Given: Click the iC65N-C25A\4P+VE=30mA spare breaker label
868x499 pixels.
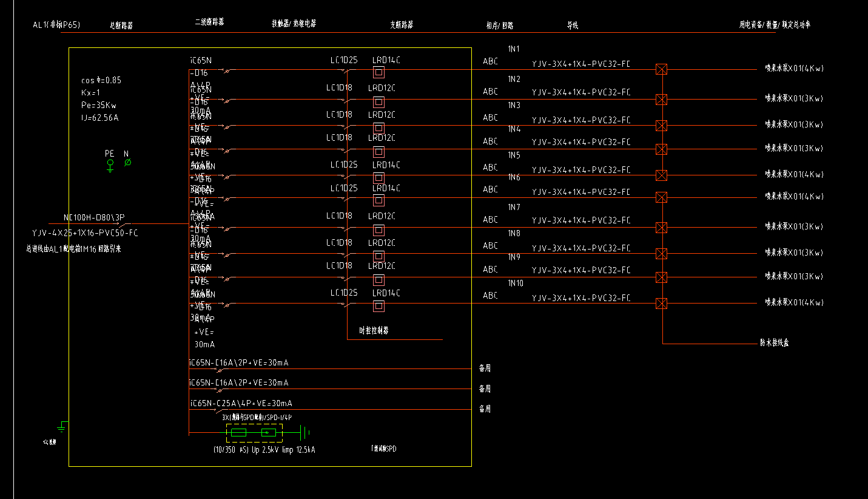Looking at the screenshot, I should click(241, 403).
